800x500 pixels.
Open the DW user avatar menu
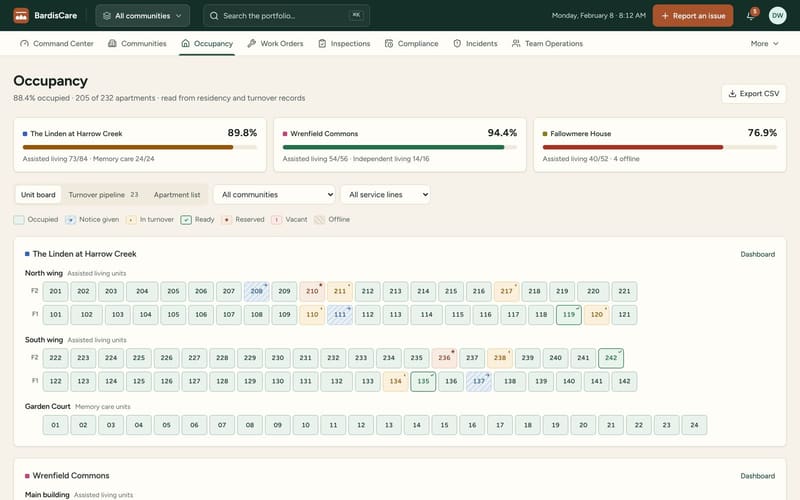[777, 16]
